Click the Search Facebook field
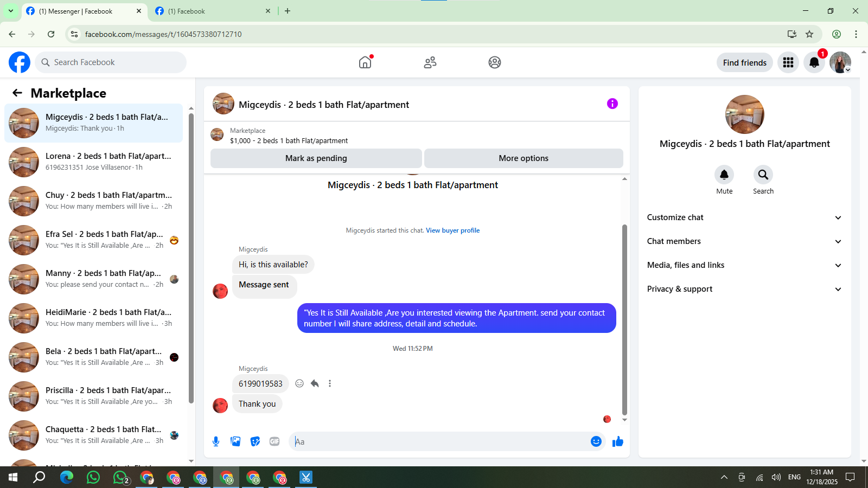 pyautogui.click(x=111, y=62)
